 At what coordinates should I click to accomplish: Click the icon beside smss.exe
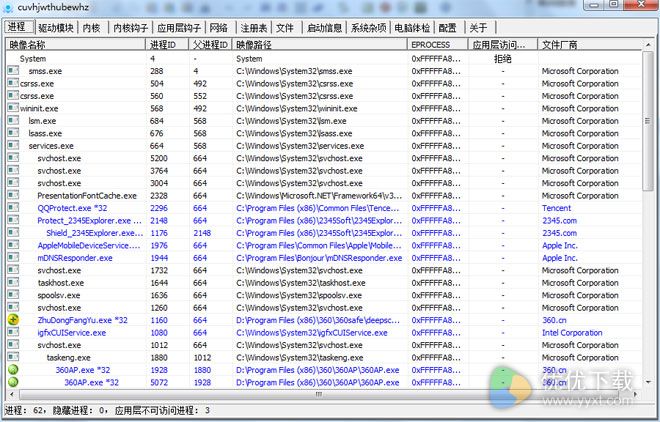click(13, 71)
